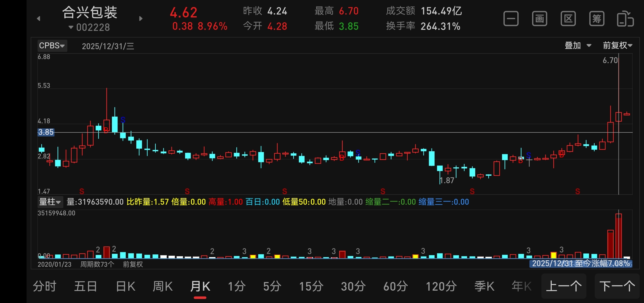644x303 pixels.
Task: Click the tallest red volume bar
Action: [619, 236]
